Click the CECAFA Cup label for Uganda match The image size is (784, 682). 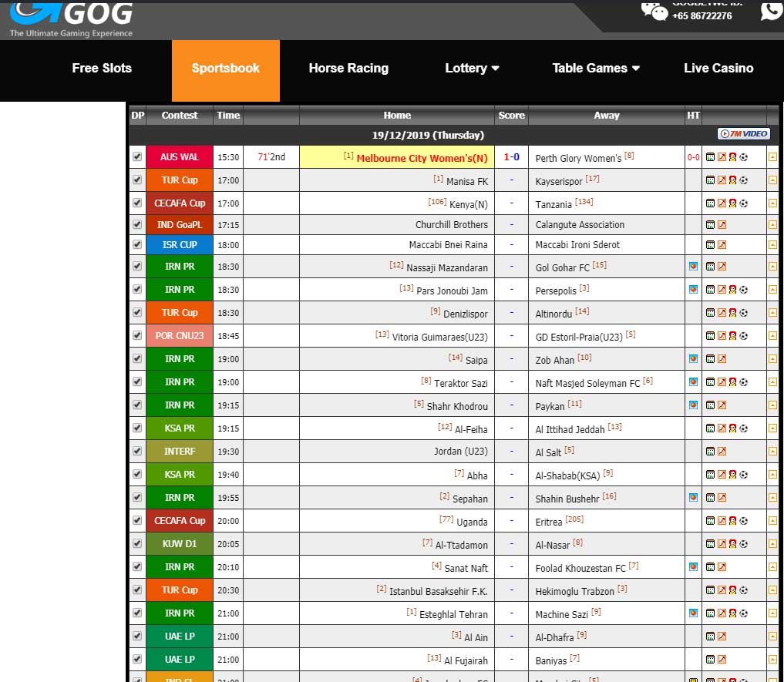pos(180,520)
